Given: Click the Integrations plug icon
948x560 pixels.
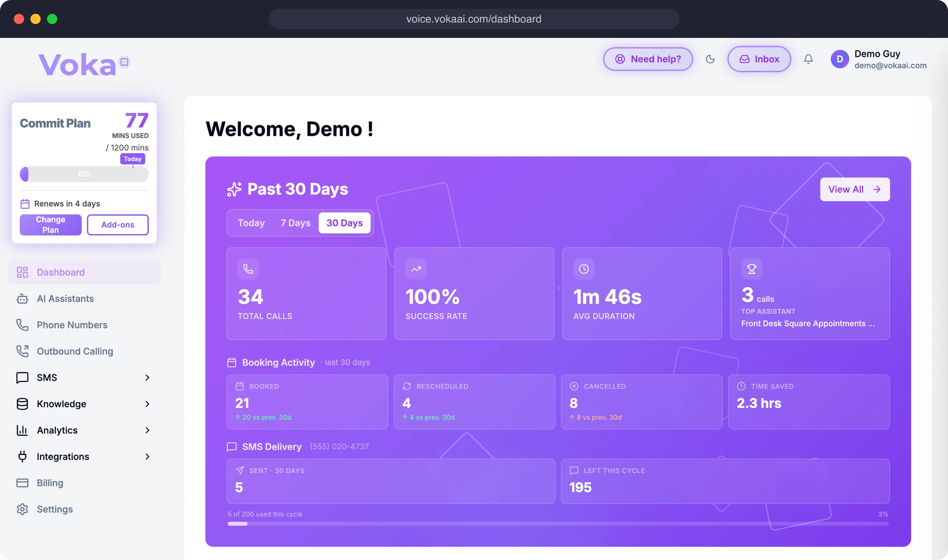Looking at the screenshot, I should point(22,457).
